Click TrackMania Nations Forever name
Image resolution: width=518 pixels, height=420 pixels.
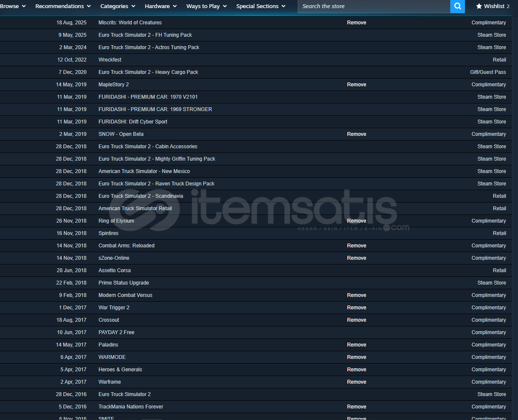[x=131, y=407]
